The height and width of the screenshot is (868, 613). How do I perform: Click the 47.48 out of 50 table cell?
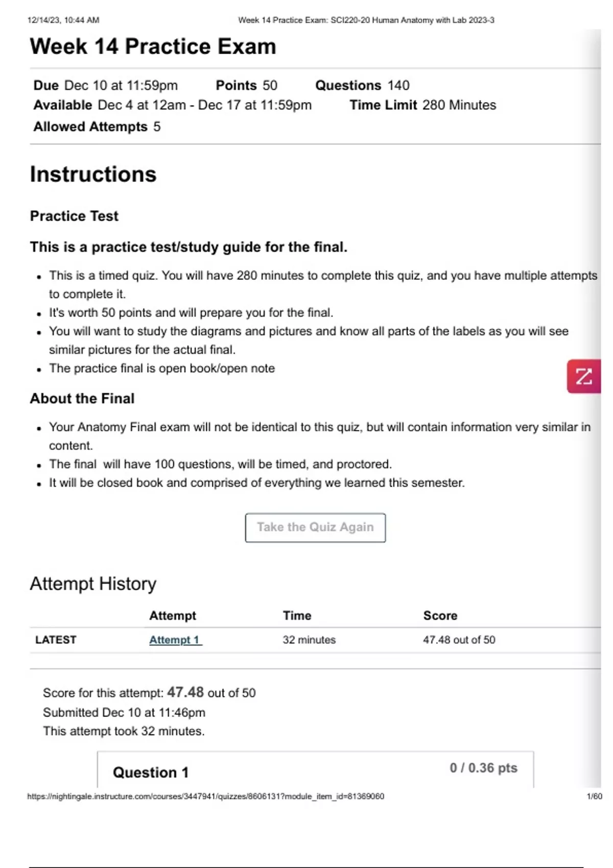click(459, 640)
